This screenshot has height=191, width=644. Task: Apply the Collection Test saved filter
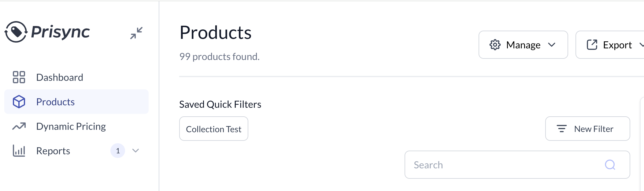tap(213, 129)
